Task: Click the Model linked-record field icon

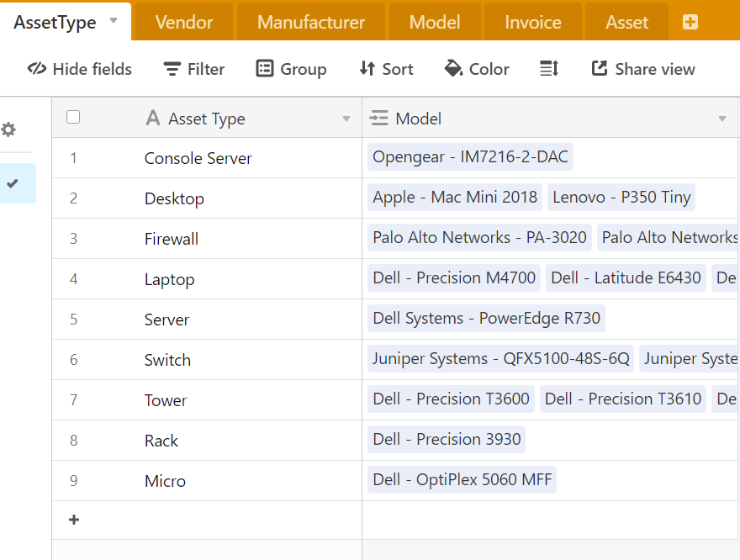Action: point(378,118)
